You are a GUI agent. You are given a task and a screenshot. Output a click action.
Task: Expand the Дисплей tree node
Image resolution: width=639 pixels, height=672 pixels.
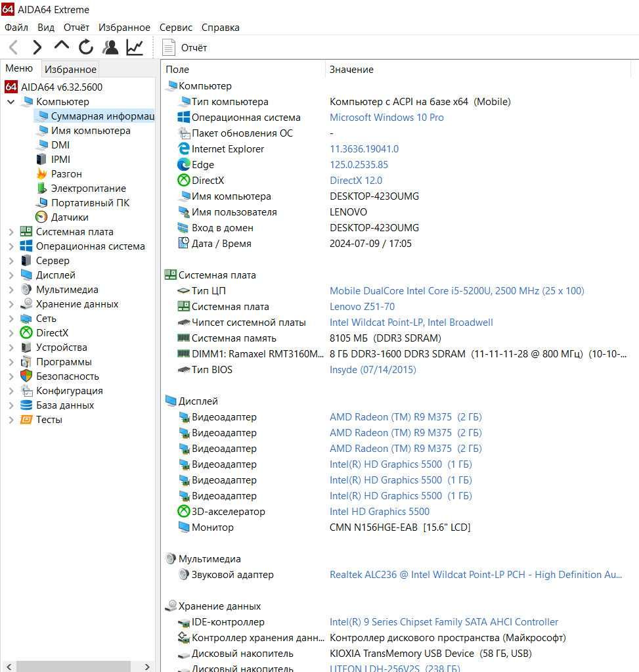11,275
